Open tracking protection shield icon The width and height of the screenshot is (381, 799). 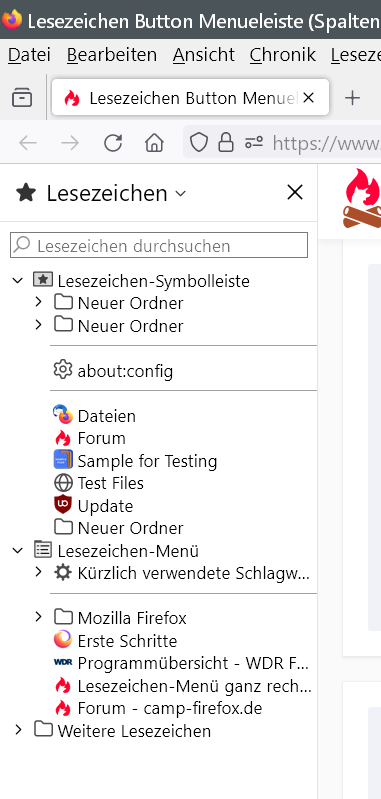199,143
